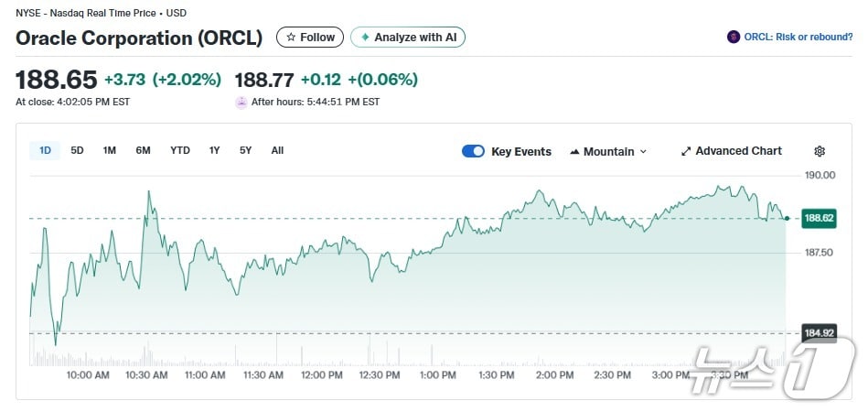Select the 5D range tab
The image size is (868, 412).
click(78, 150)
